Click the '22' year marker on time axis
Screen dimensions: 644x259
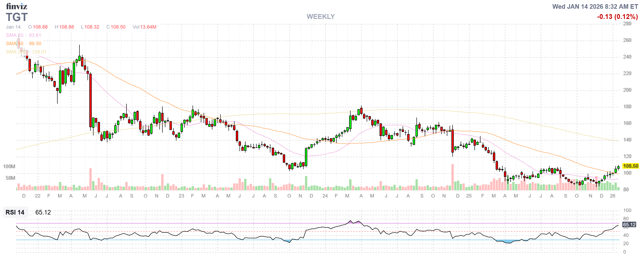(x=38, y=196)
